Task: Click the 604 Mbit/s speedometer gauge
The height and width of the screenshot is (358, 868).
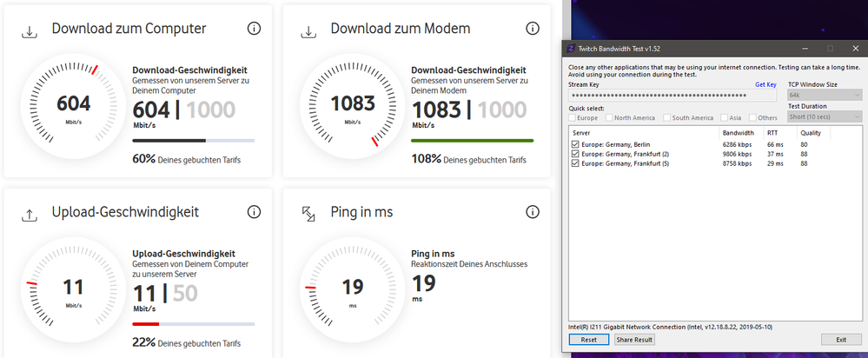Action: pyautogui.click(x=73, y=105)
